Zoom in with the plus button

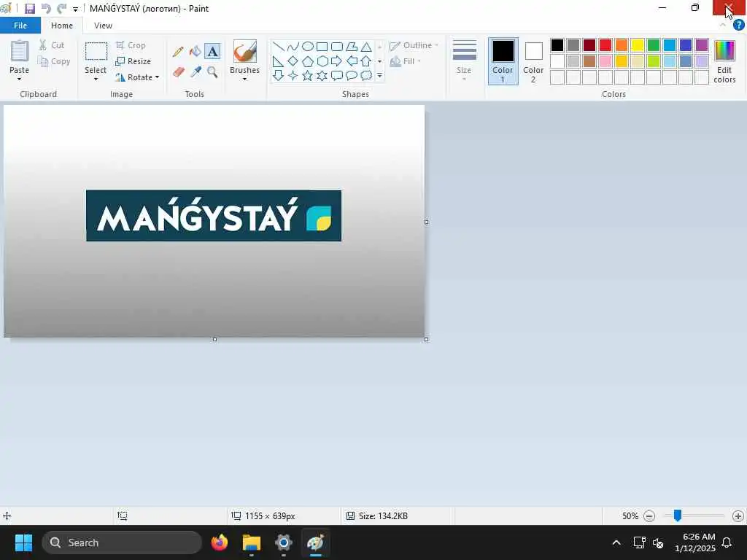pos(738,516)
